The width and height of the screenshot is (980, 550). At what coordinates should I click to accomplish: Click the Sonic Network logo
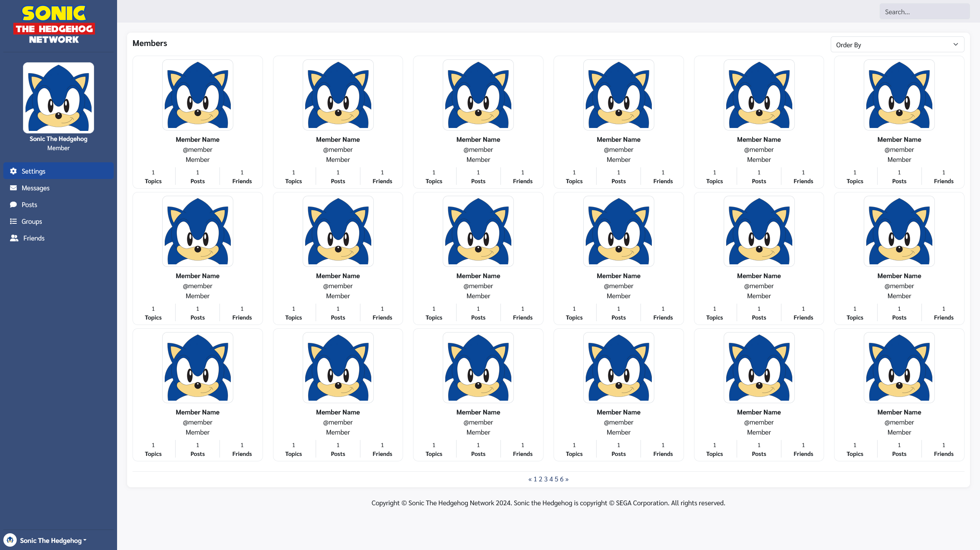tap(54, 24)
